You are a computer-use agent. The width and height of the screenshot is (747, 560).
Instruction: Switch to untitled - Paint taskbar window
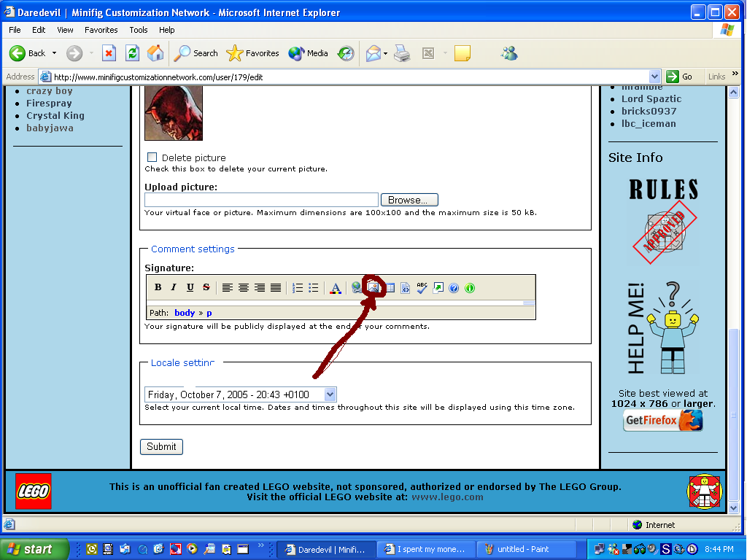tap(527, 549)
